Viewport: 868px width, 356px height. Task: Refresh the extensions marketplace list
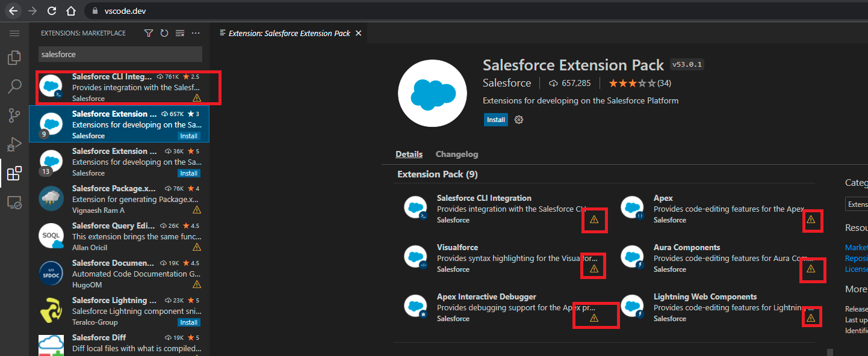(164, 33)
